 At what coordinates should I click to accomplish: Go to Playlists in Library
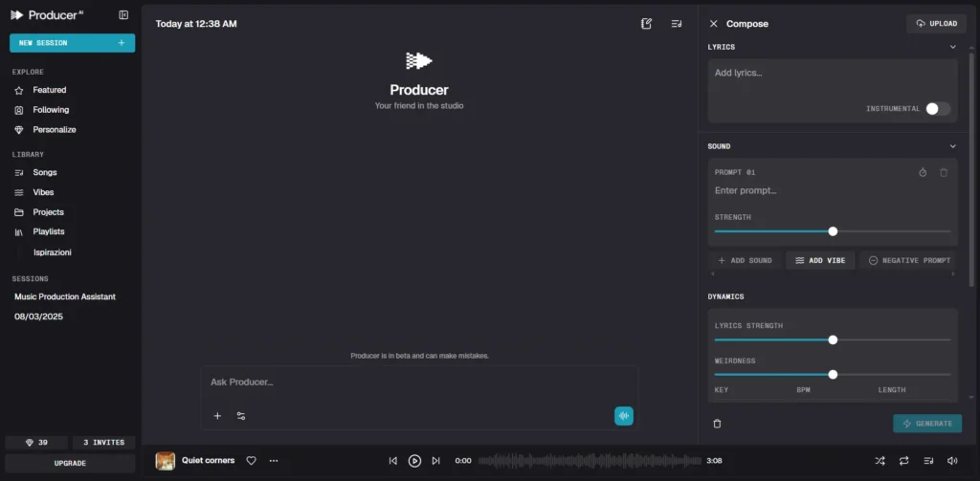[49, 231]
